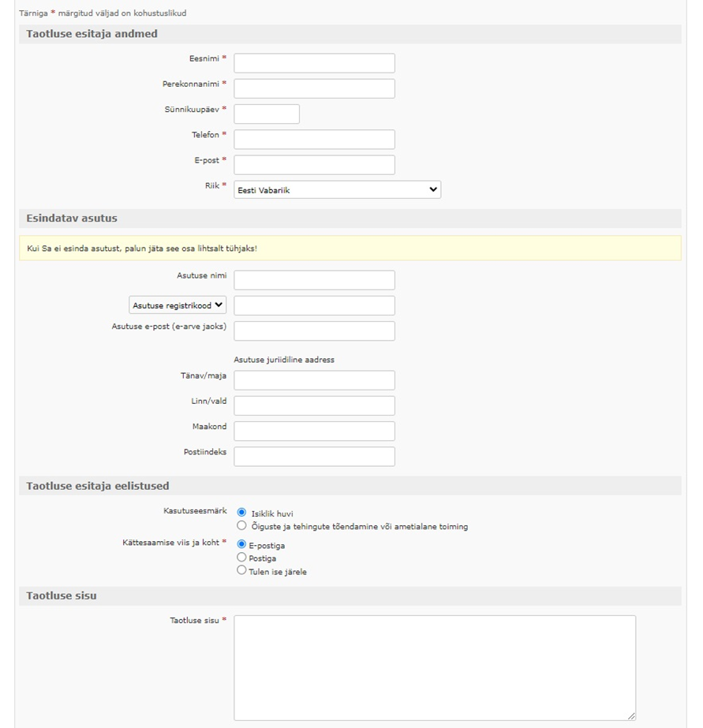Image resolution: width=703 pixels, height=728 pixels.
Task: Select the Linn/vald input field
Action: pyautogui.click(x=314, y=405)
